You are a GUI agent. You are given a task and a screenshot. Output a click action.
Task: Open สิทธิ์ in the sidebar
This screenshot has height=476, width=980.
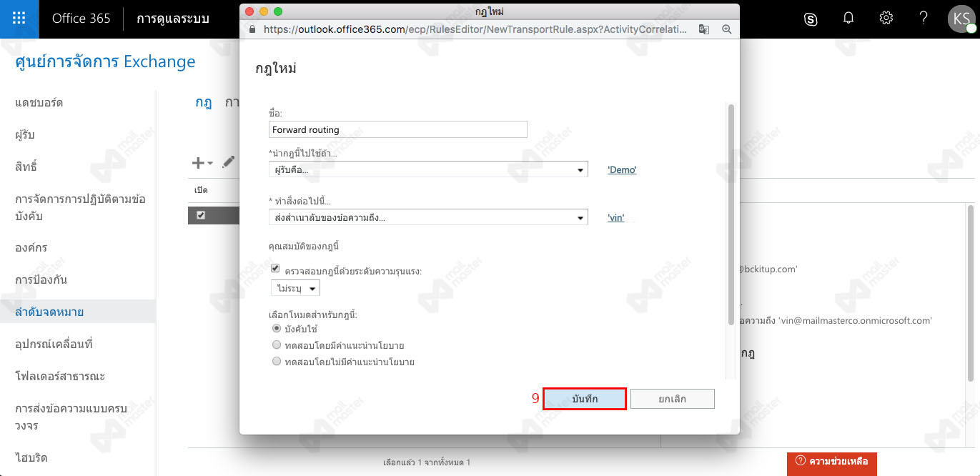tap(26, 167)
